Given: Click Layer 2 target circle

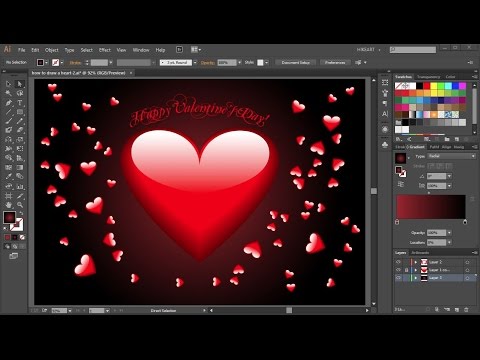Looking at the screenshot, I should [x=467, y=262].
